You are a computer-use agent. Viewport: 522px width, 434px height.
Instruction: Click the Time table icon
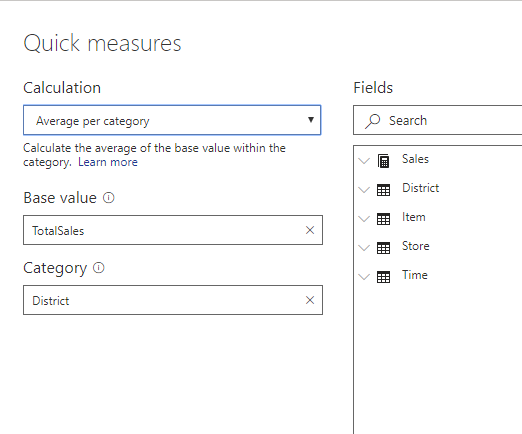click(383, 277)
